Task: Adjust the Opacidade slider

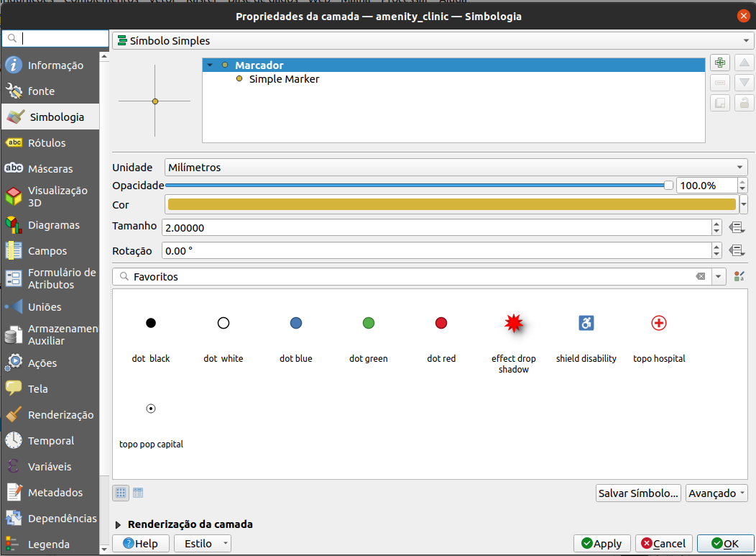Action: click(x=419, y=186)
